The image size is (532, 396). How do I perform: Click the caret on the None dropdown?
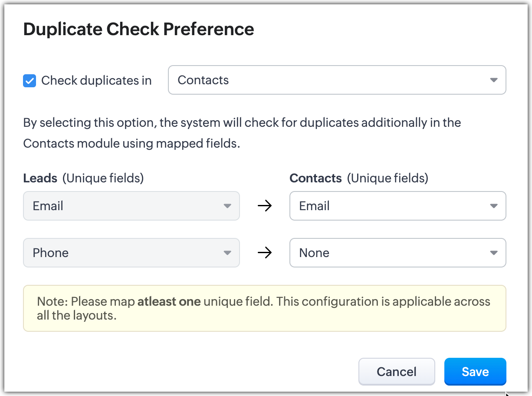(493, 253)
